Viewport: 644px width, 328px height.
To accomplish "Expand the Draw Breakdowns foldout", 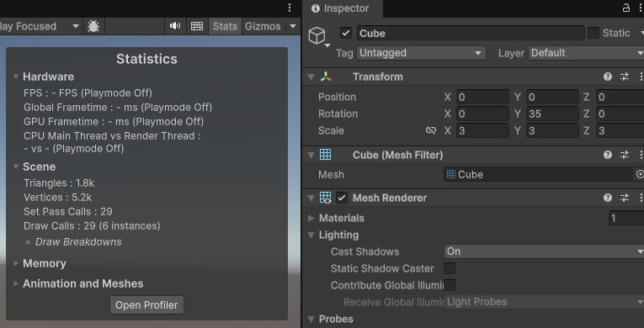I will (x=29, y=242).
